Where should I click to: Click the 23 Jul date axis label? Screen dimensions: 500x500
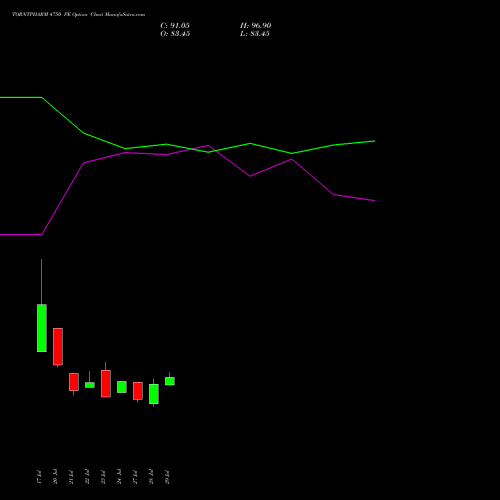click(x=103, y=477)
